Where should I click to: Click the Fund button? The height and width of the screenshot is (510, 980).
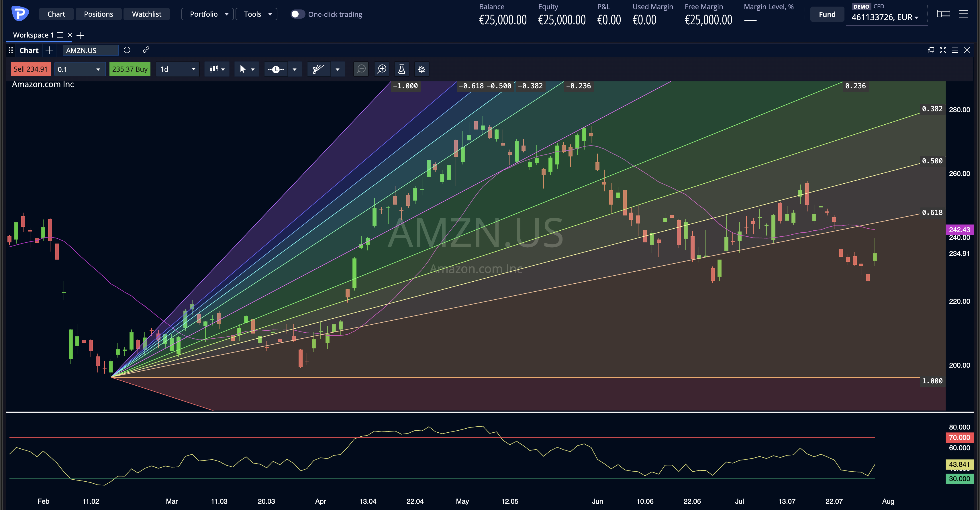(827, 14)
